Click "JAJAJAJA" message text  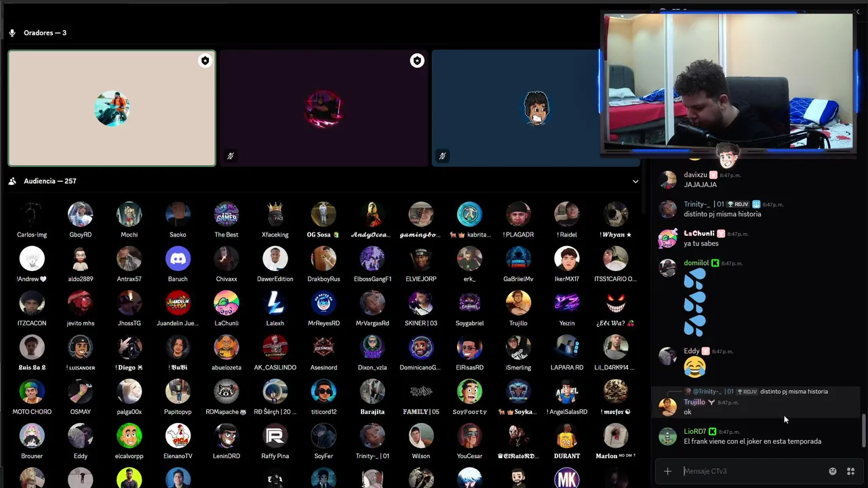[x=700, y=184]
